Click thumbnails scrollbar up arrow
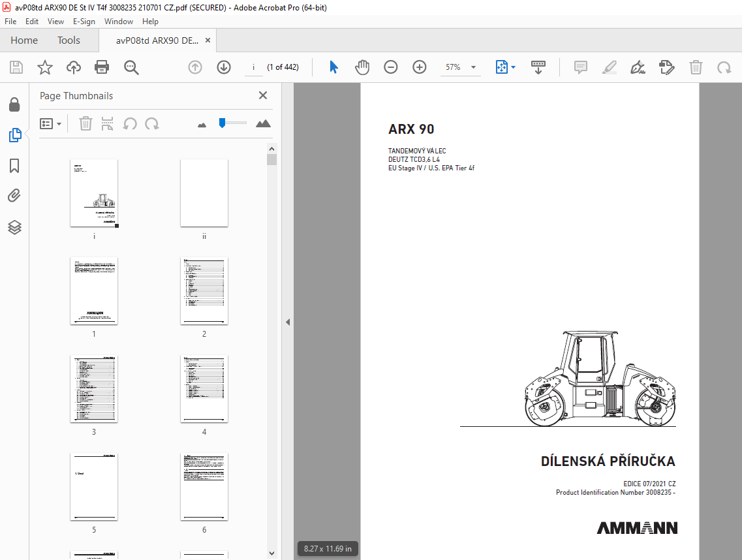742x560 pixels. (x=271, y=149)
